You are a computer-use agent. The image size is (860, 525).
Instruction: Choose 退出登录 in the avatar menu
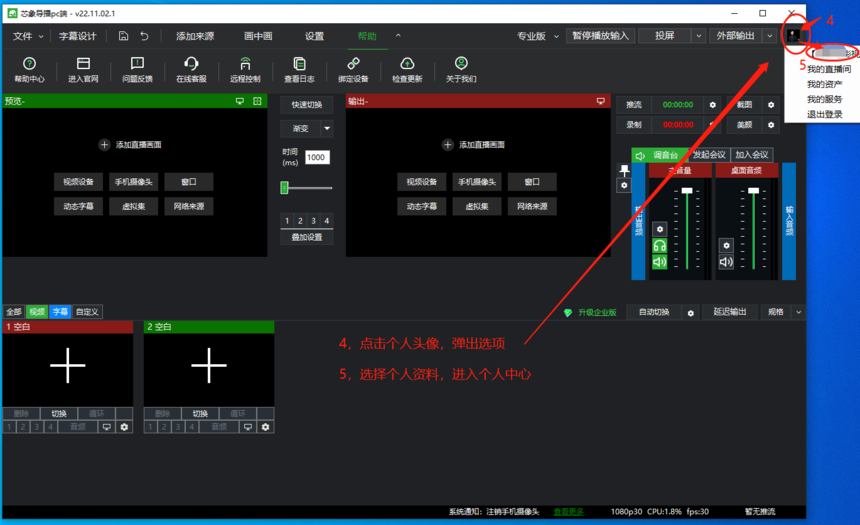pos(824,115)
